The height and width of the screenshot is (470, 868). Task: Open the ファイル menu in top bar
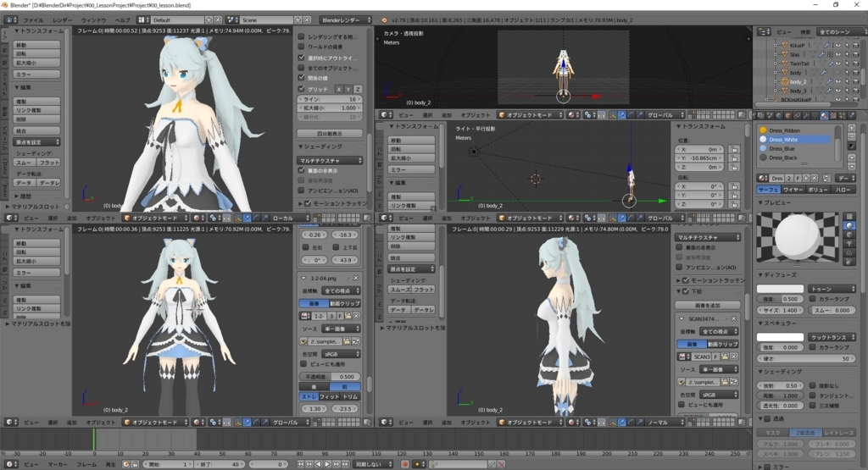point(33,20)
